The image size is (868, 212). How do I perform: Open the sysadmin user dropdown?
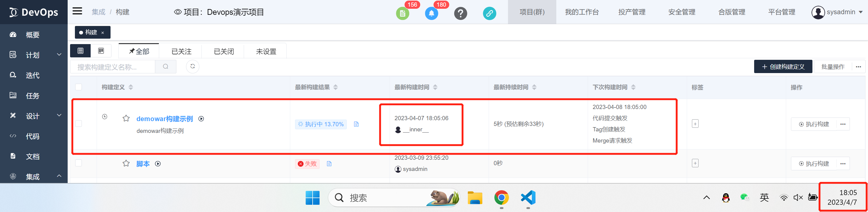coord(837,12)
